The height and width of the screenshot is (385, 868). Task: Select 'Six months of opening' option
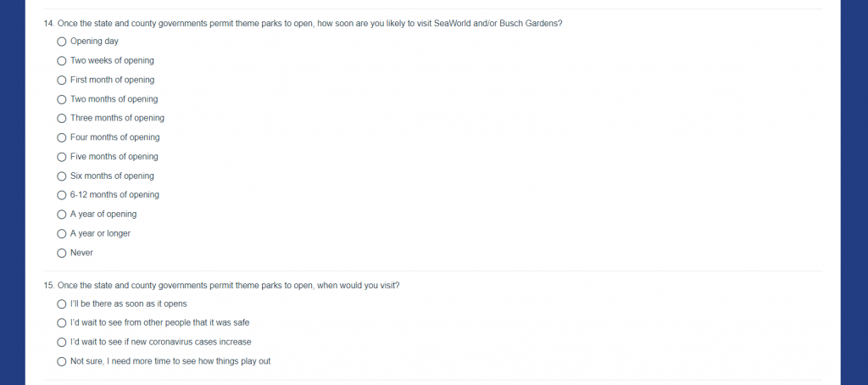[x=61, y=176]
